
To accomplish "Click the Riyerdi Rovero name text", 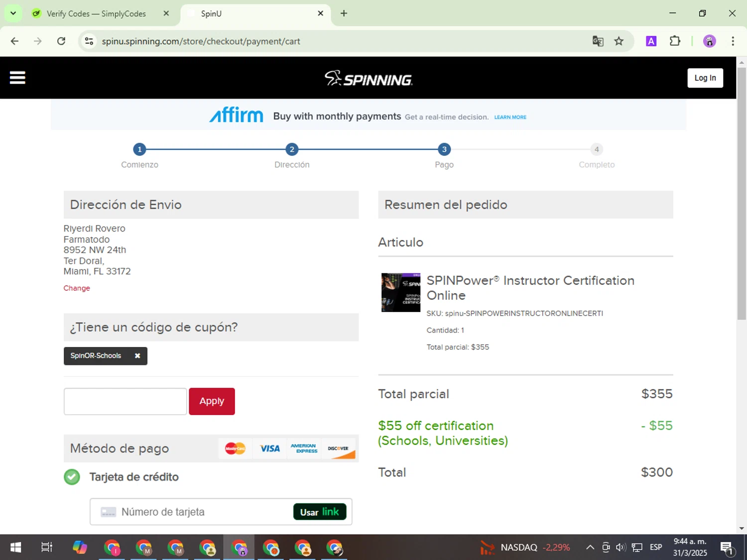I will 95,228.
